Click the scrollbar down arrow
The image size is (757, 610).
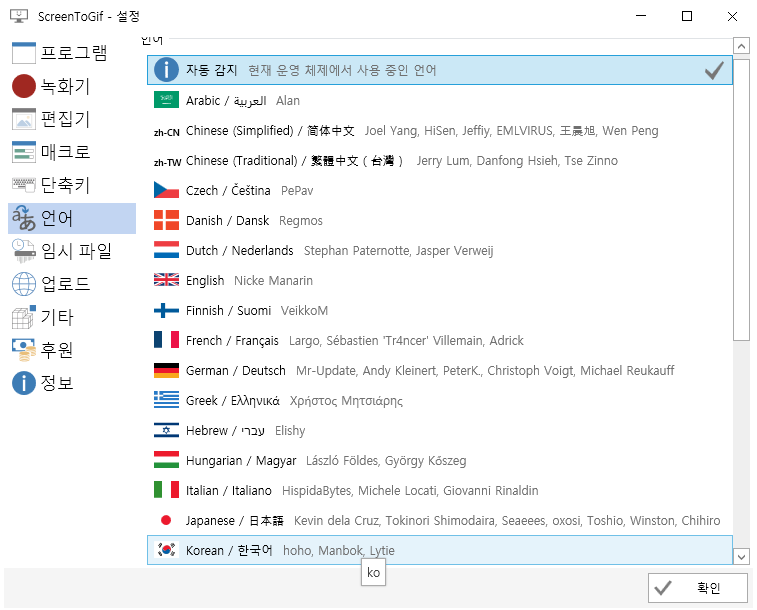point(741,556)
